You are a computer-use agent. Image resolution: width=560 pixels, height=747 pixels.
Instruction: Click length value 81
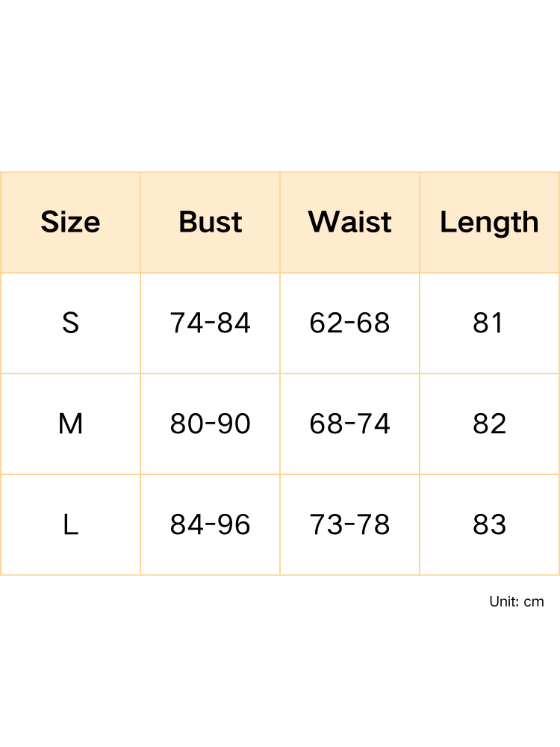click(x=489, y=323)
